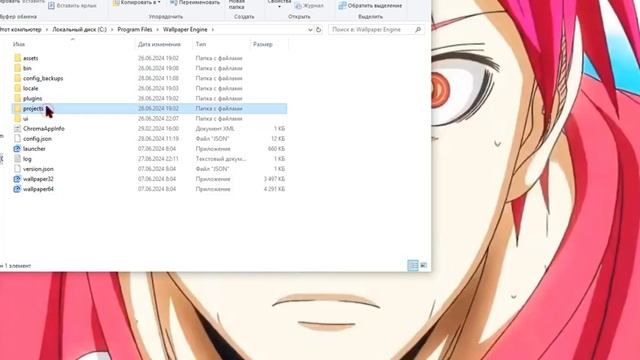Viewport: 640px width, 360px height.
Task: Select the wallpaper64 application icon
Action: [x=17, y=189]
